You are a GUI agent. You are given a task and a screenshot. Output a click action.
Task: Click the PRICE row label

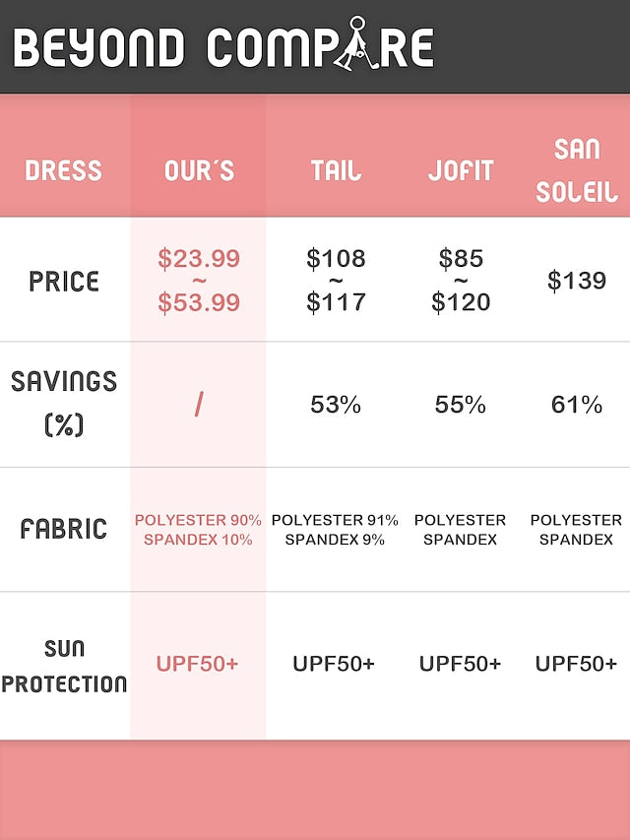(64, 281)
